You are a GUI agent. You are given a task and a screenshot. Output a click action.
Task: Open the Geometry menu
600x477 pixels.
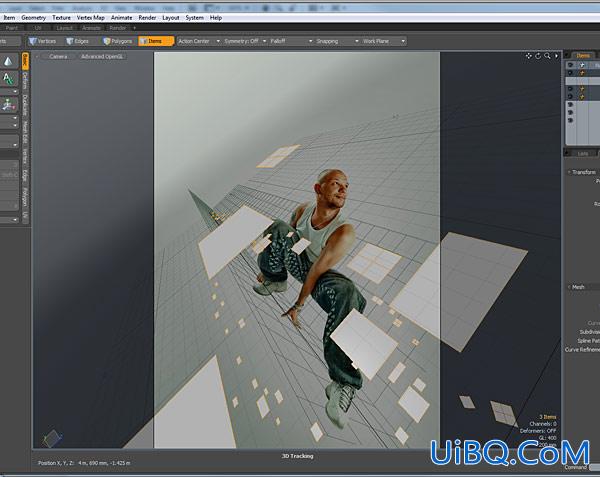34,18
